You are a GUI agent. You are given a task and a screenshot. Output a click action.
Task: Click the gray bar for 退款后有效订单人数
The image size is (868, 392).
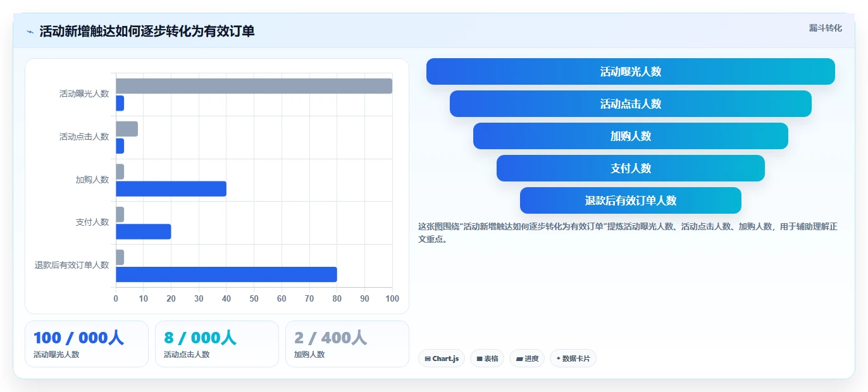[x=120, y=257]
